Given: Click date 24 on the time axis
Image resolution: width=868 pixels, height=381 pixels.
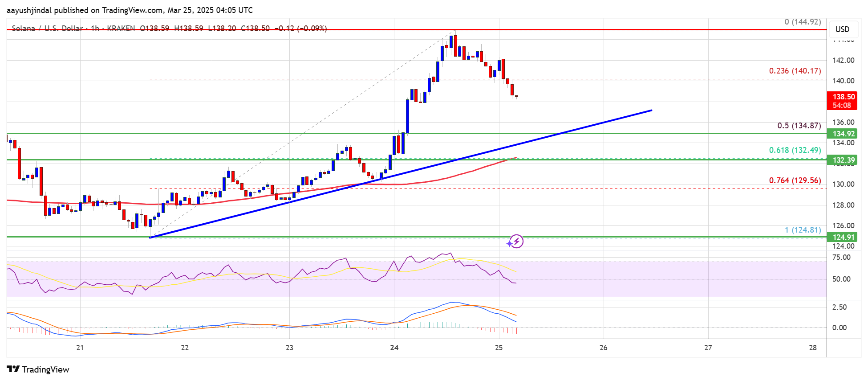Looking at the screenshot, I should 394,348.
